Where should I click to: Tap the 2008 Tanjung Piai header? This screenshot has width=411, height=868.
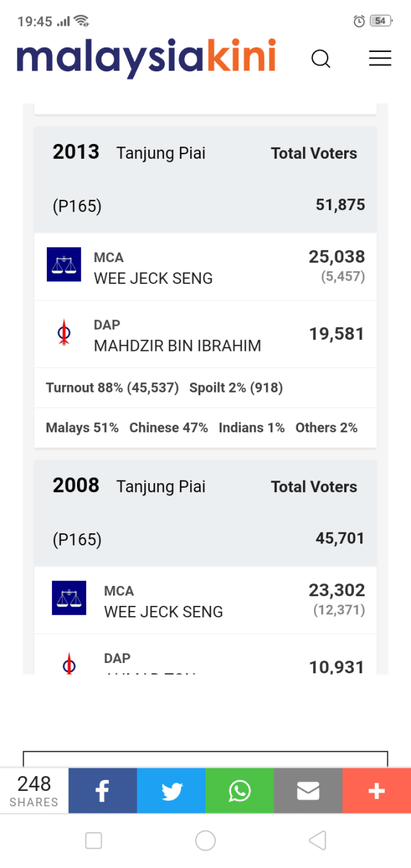coord(161,487)
